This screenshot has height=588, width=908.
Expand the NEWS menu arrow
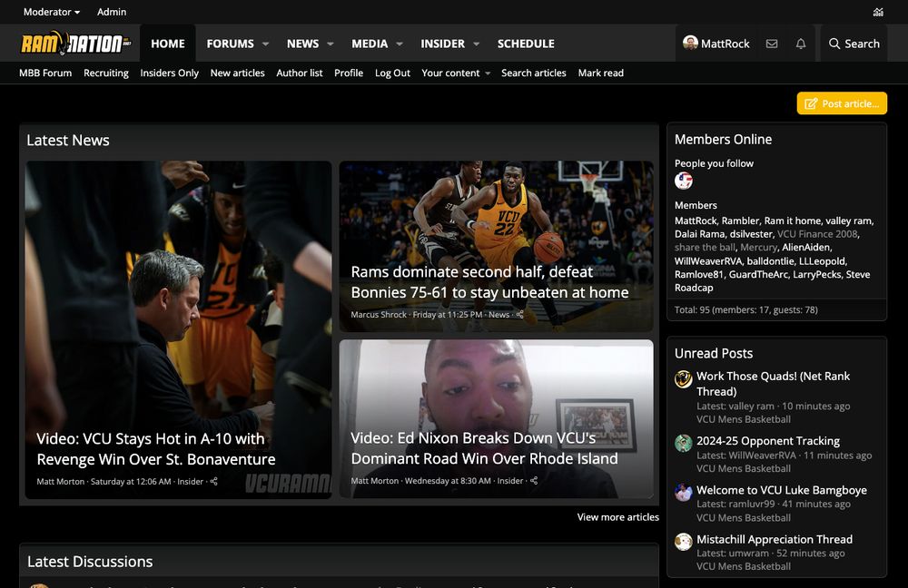click(331, 44)
